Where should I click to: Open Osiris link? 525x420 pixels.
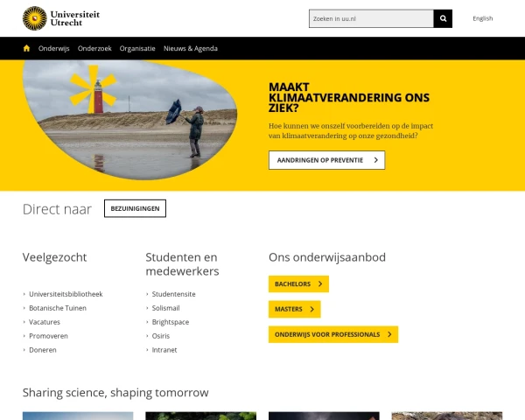[161, 336]
